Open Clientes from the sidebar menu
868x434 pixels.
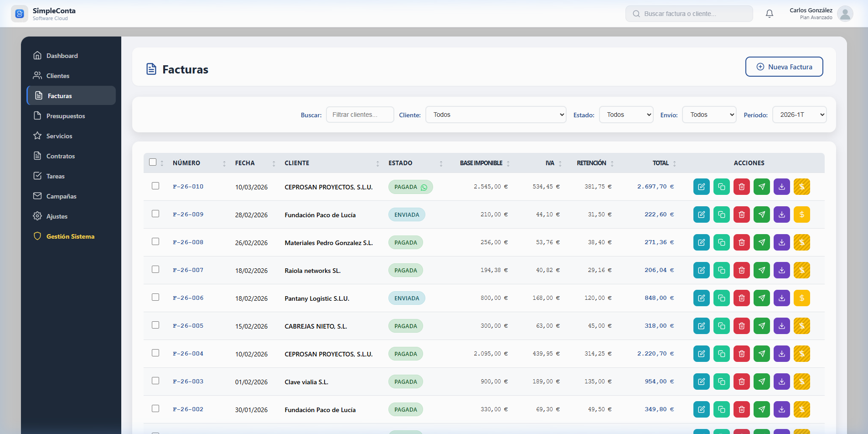tap(58, 76)
